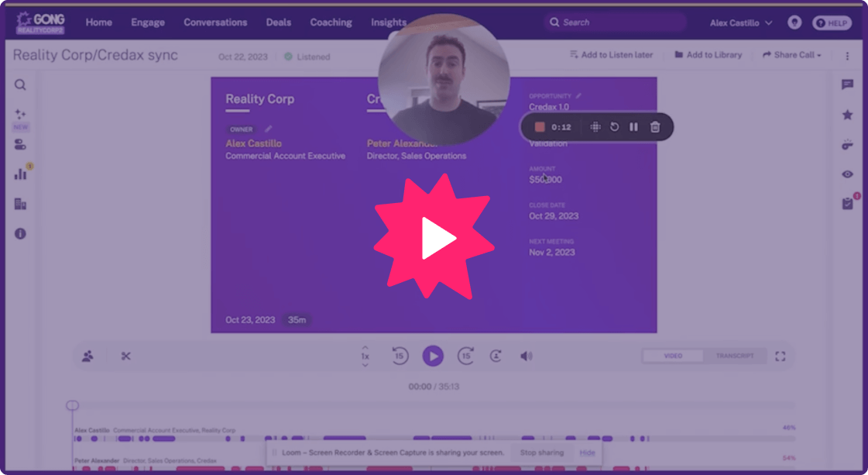Image resolution: width=868 pixels, height=475 pixels.
Task: Edit the owner with the pencil icon
Action: pos(268,129)
